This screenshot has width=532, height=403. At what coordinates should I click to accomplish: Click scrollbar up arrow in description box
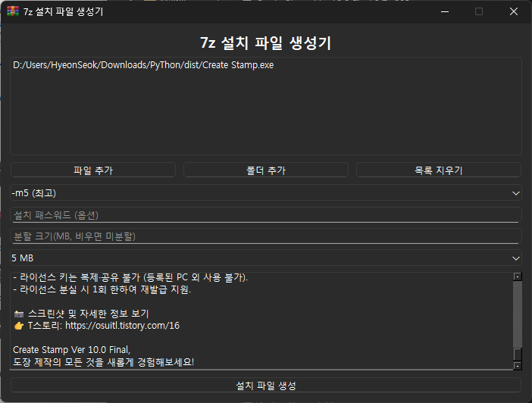[x=518, y=276]
